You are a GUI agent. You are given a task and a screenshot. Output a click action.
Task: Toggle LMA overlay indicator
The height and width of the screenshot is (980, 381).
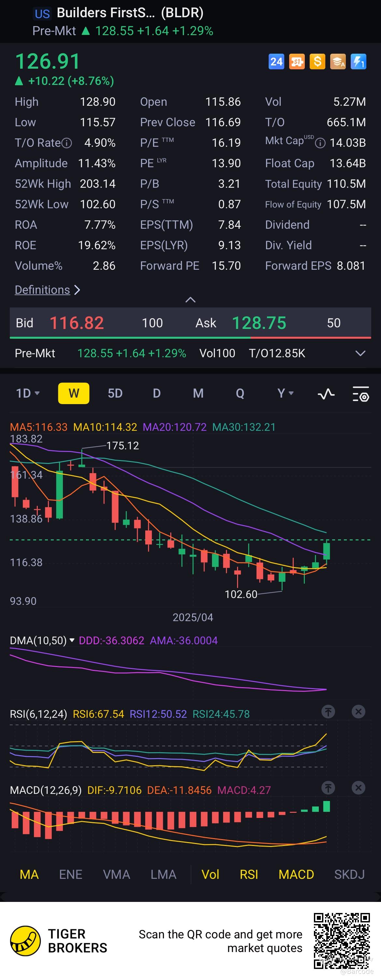pos(163,874)
